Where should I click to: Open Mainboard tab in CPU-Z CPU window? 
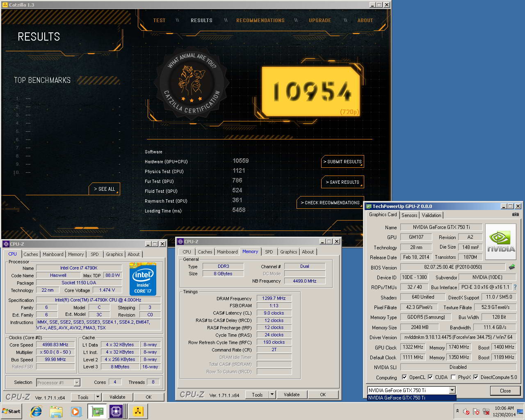53,254
